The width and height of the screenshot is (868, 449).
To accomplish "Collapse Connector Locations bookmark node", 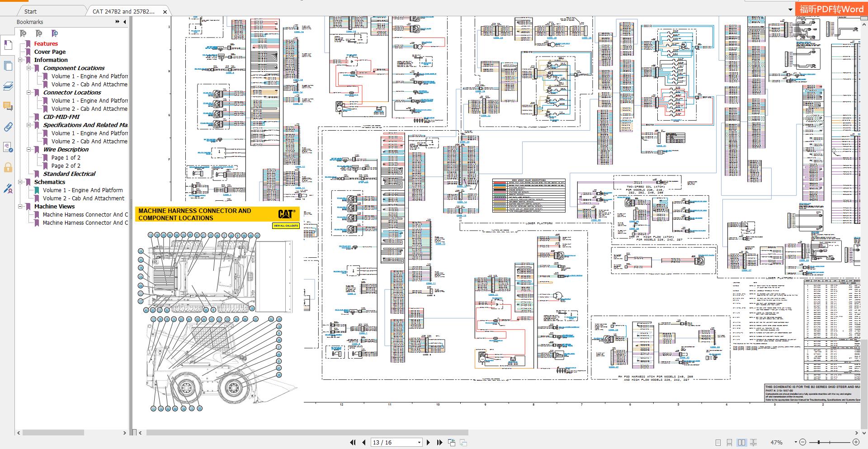I will pos(29,92).
